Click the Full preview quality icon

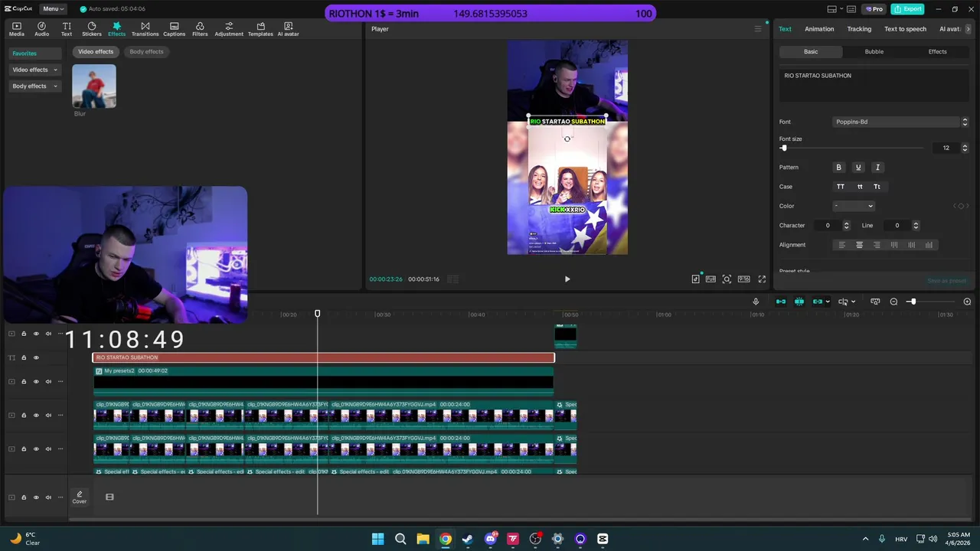(710, 279)
